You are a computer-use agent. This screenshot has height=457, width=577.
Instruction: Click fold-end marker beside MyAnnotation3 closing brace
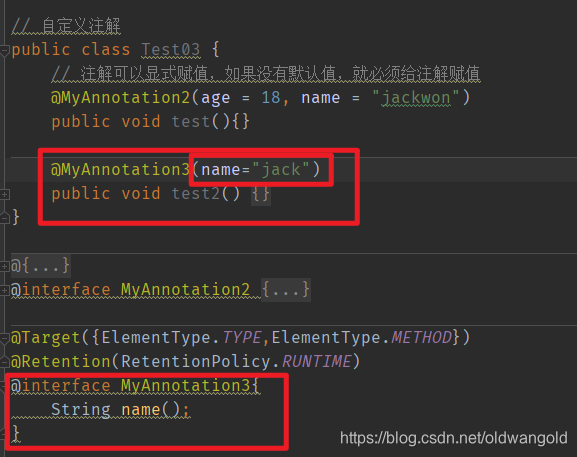(2, 434)
